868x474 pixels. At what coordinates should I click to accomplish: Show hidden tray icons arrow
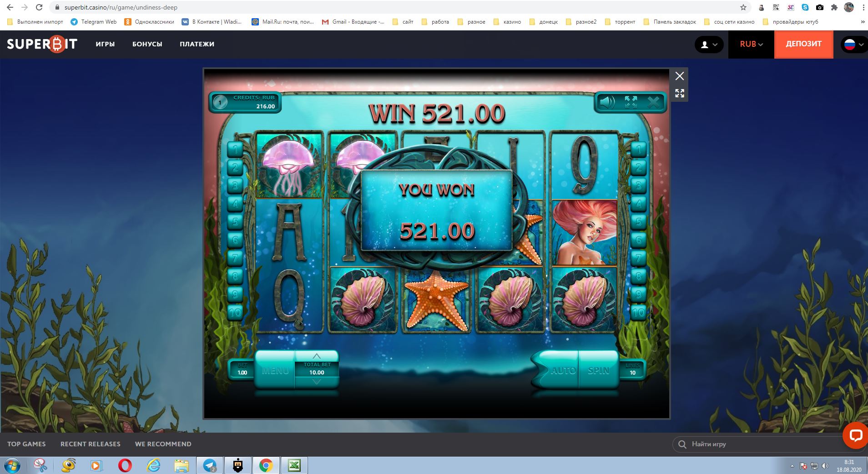pyautogui.click(x=792, y=466)
